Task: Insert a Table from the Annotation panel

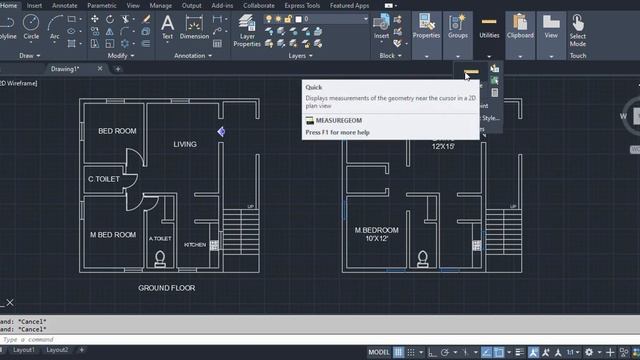Action: pyautogui.click(x=217, y=43)
